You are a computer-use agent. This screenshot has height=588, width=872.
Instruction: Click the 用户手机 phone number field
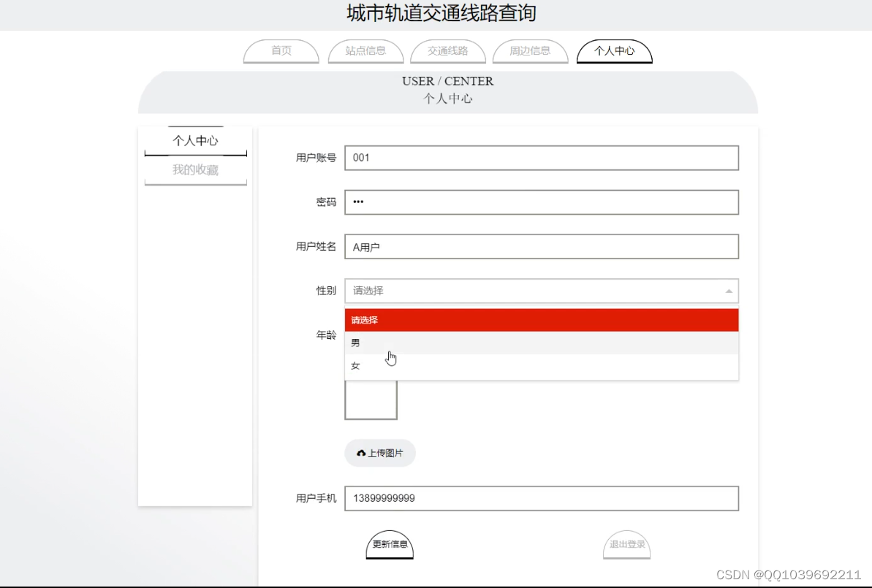coord(541,498)
